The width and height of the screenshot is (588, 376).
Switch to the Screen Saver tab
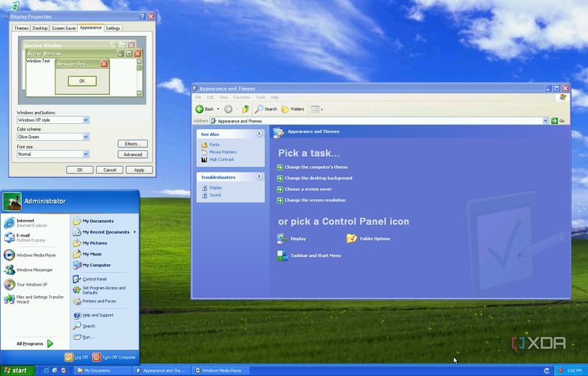(63, 28)
